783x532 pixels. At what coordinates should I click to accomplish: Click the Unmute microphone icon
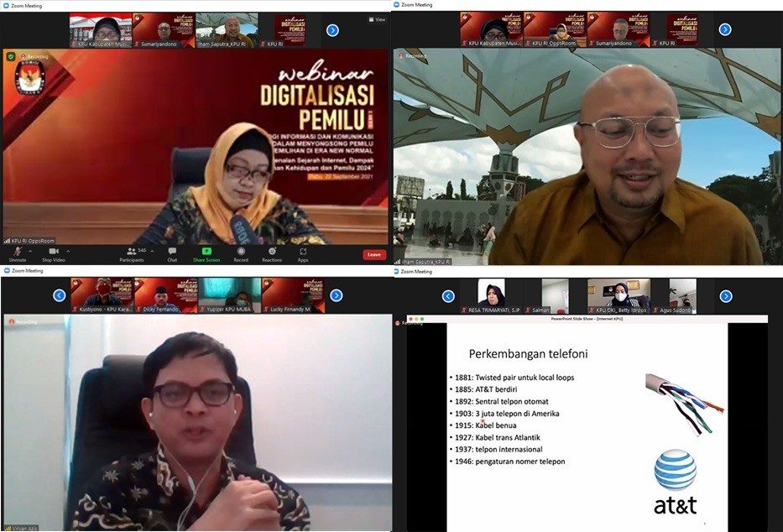coord(17,252)
